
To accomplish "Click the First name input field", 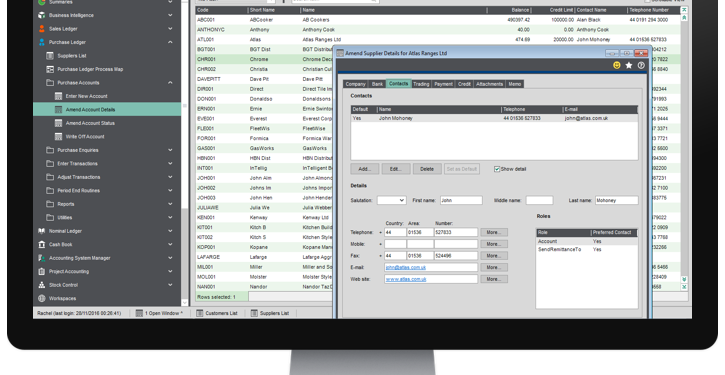I will 461,200.
